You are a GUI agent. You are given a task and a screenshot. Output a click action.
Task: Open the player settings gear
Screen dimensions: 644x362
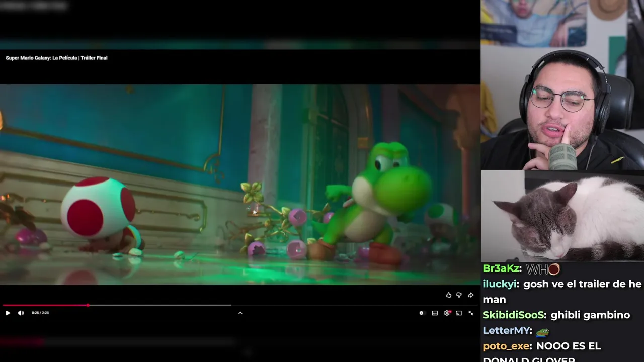pos(447,313)
